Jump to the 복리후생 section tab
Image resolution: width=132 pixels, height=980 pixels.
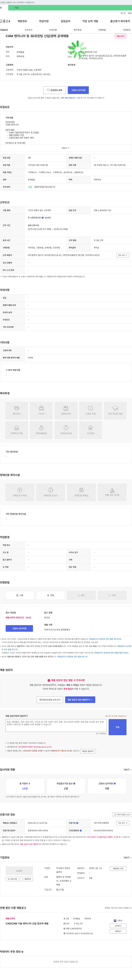(x=78, y=30)
